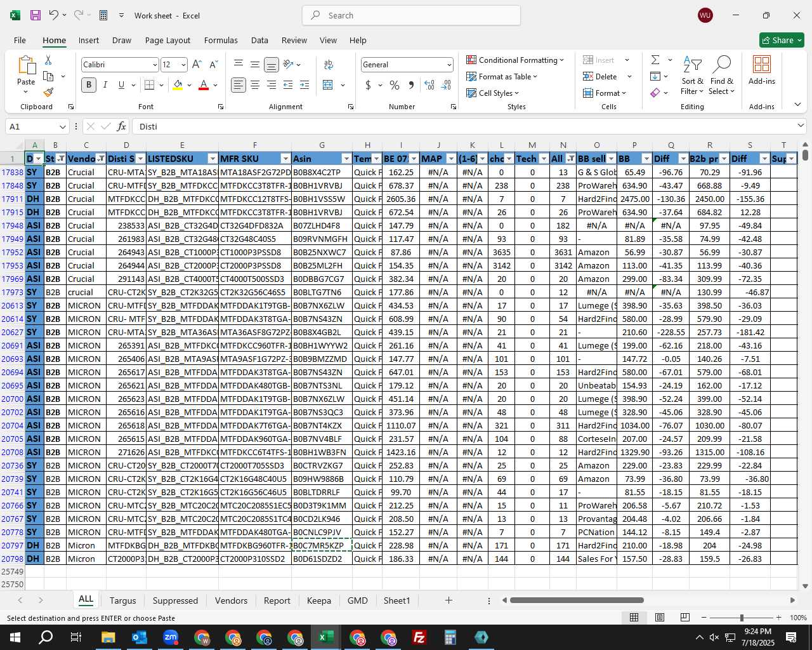Screen dimensions: 812x650
Task: Click the Cut scissors icon
Action: [x=48, y=60]
